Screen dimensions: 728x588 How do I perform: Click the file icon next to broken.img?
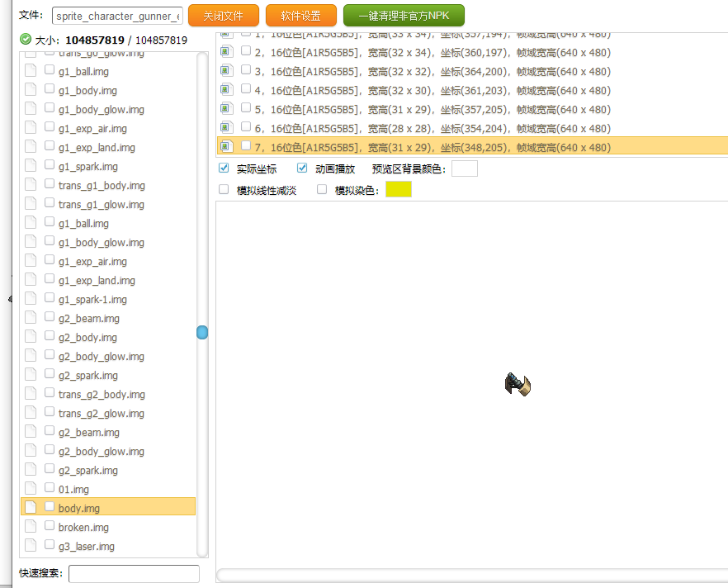[31, 527]
